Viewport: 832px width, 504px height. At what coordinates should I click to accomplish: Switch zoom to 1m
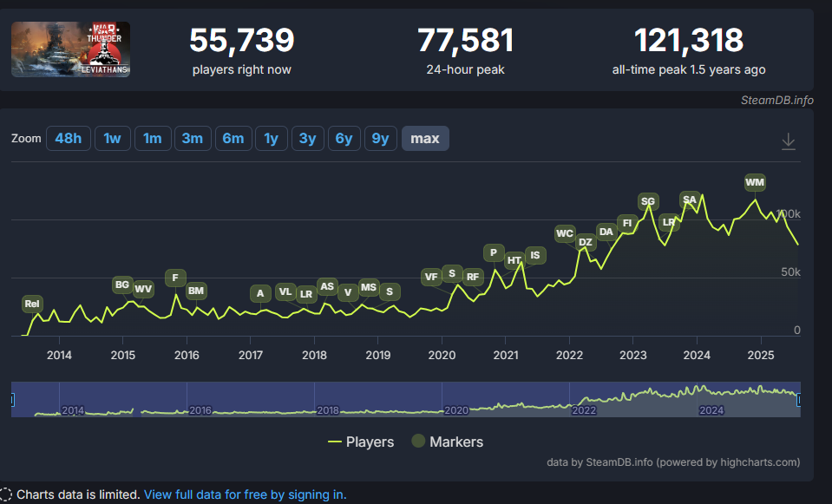pos(153,139)
